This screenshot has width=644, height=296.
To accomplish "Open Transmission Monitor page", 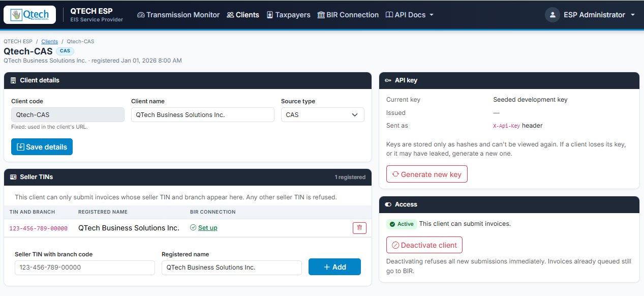I will [178, 15].
